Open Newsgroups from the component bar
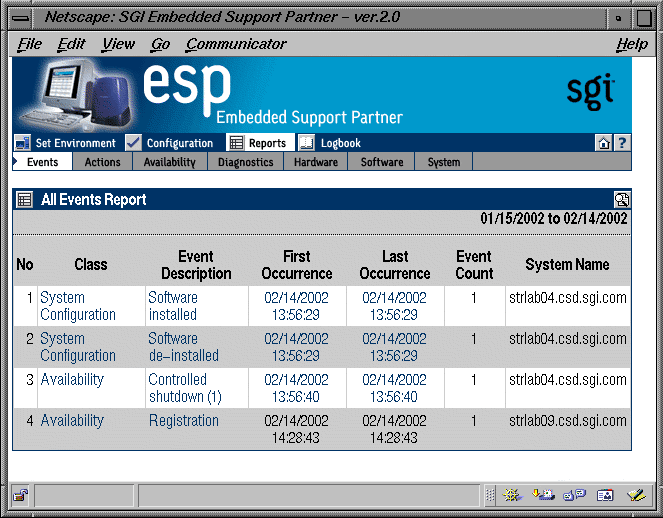Image resolution: width=663 pixels, height=518 pixels. 574,495
